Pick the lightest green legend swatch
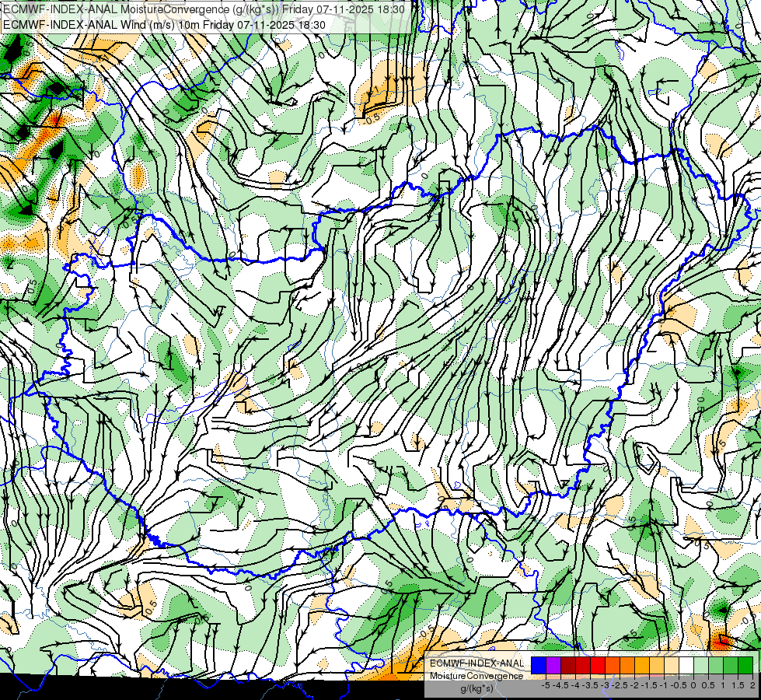 (x=701, y=665)
